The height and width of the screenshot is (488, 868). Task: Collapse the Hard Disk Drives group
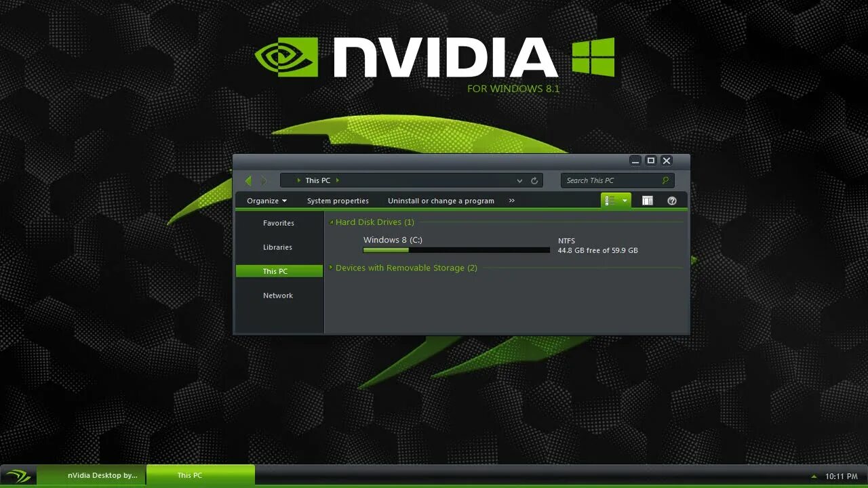[331, 222]
